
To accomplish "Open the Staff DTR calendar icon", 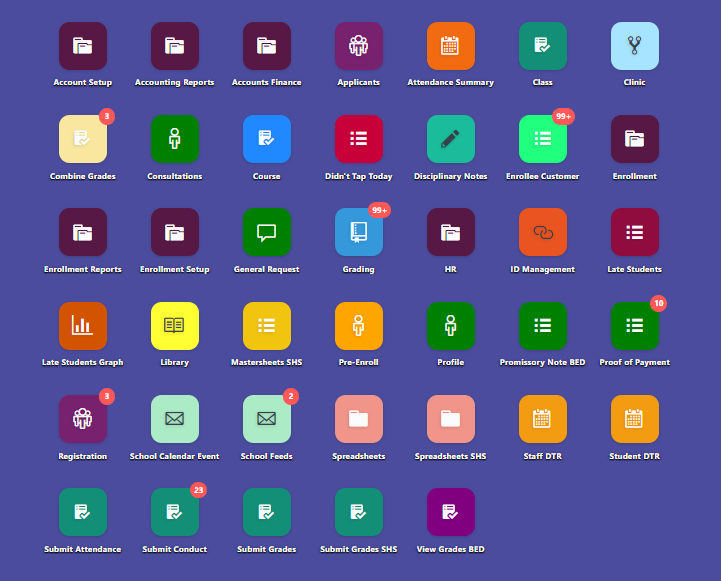I will point(543,419).
